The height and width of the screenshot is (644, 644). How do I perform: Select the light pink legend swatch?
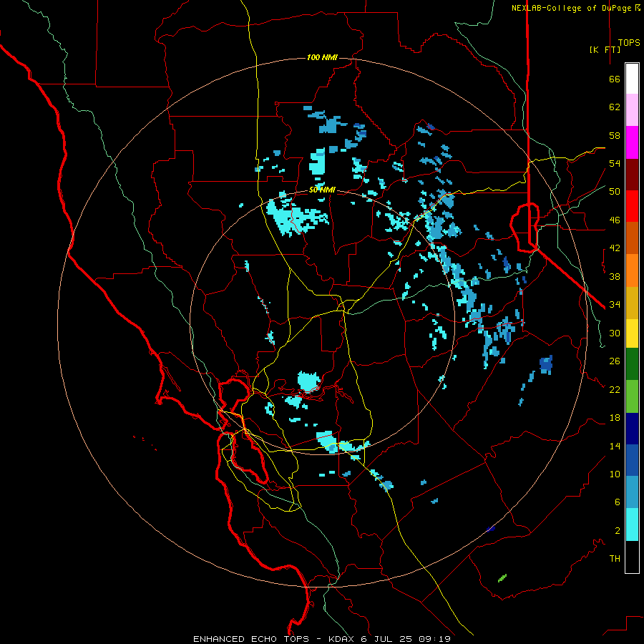(x=632, y=109)
